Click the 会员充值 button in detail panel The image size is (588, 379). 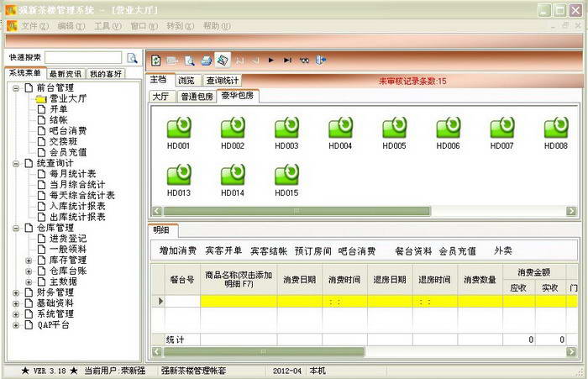tap(458, 250)
